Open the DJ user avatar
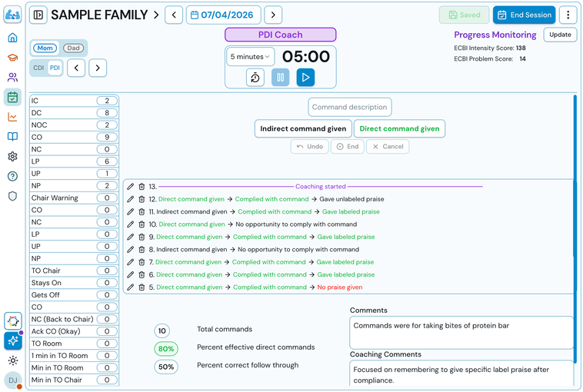The width and height of the screenshot is (583, 392). (13, 380)
